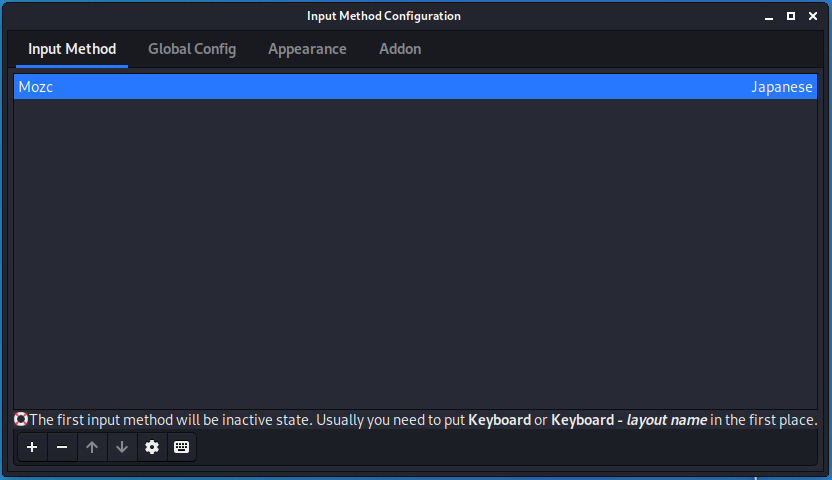The width and height of the screenshot is (832, 480).
Task: Move Mozc down with the down arrow
Action: point(122,447)
